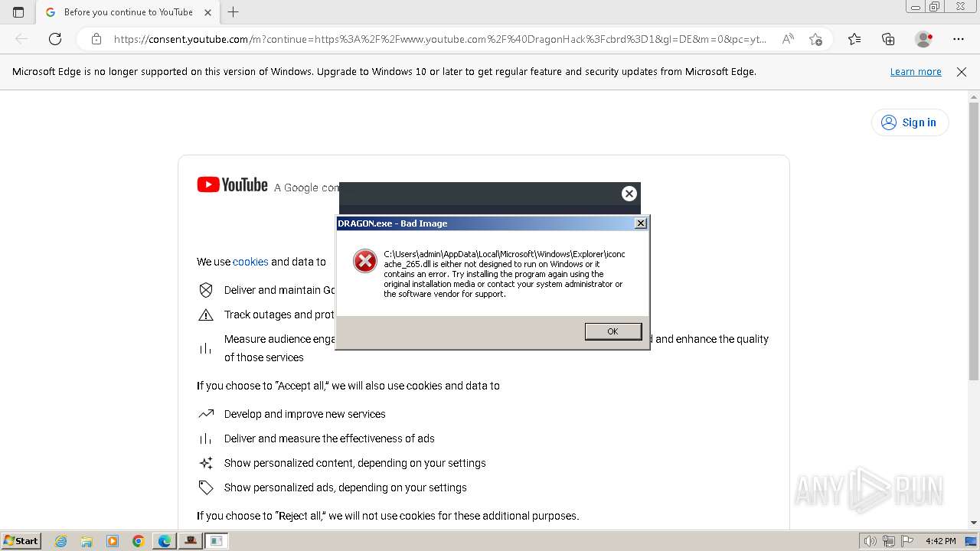This screenshot has height=551, width=980.
Task: Launch Google Chrome from taskbar
Action: tap(139, 541)
